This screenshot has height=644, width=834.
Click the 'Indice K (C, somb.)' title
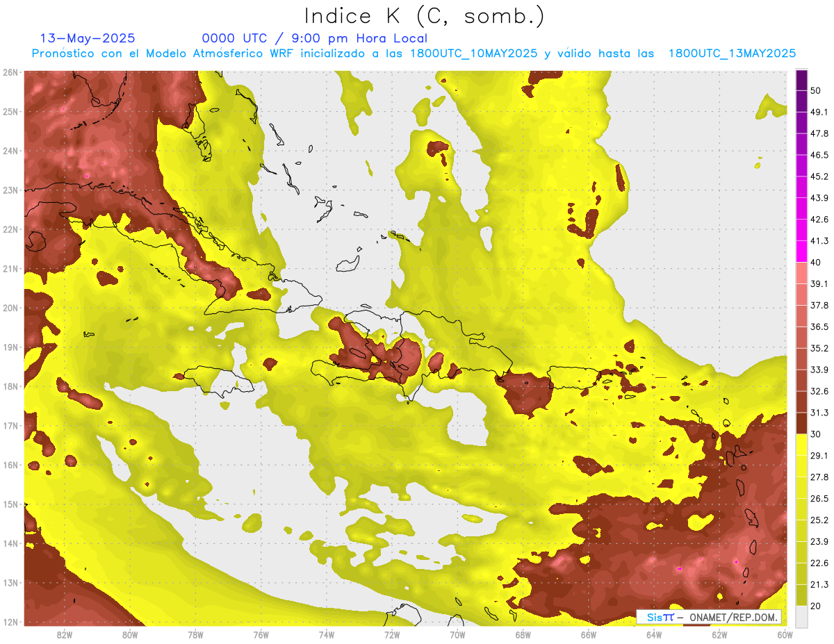425,16
